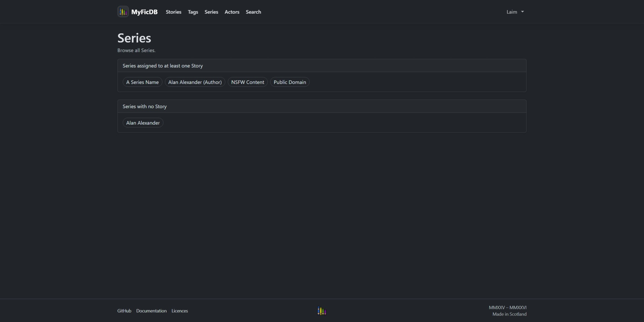Click the Series with no Story header

(x=144, y=106)
